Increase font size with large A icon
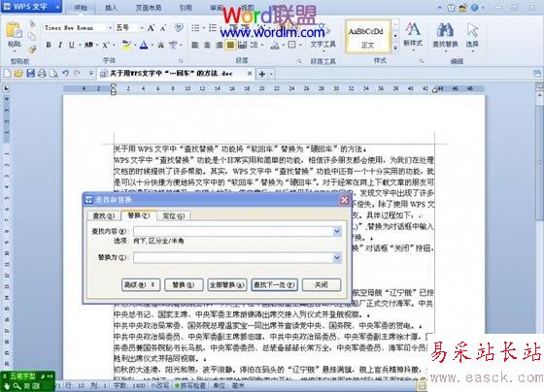This screenshot has height=392, width=544. [151, 28]
